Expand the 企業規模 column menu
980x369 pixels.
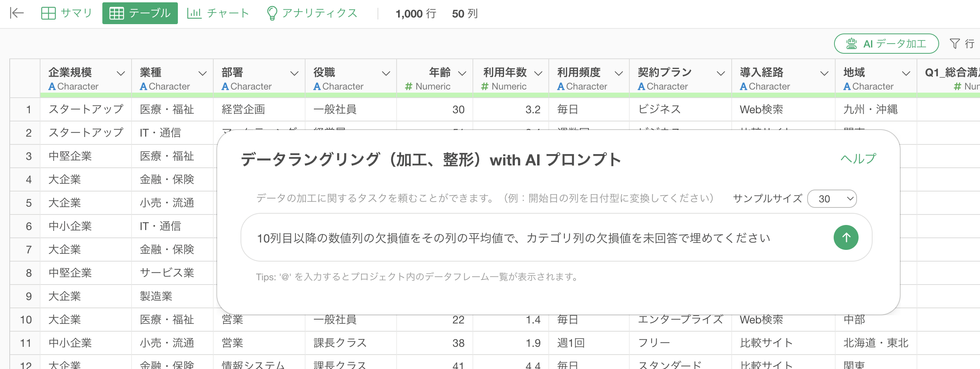pos(121,73)
